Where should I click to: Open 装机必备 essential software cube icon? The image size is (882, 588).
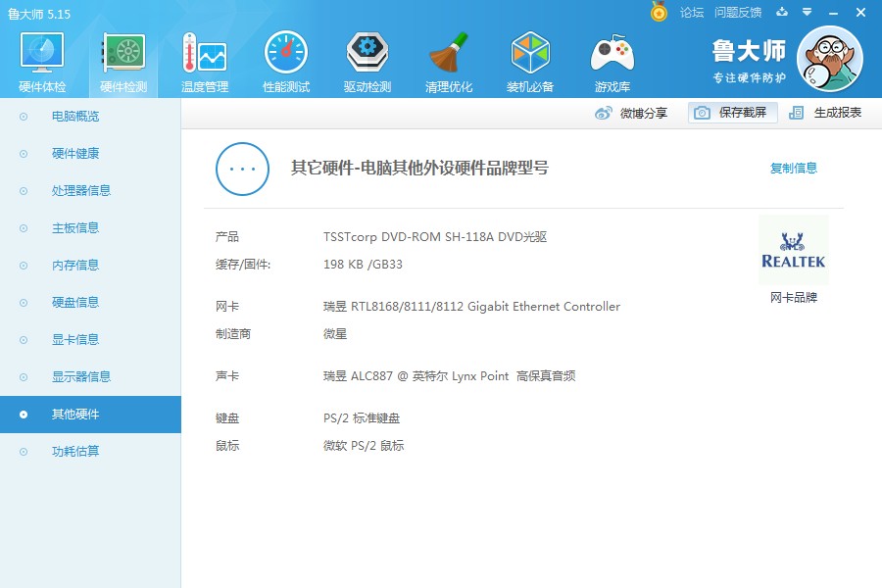click(530, 62)
